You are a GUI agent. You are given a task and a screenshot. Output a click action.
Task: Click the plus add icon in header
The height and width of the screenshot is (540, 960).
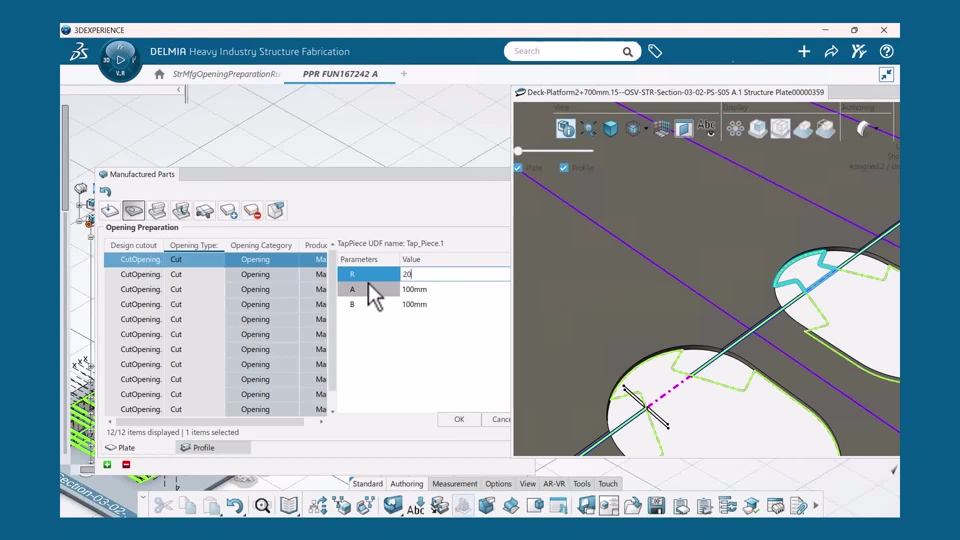pyautogui.click(x=804, y=51)
